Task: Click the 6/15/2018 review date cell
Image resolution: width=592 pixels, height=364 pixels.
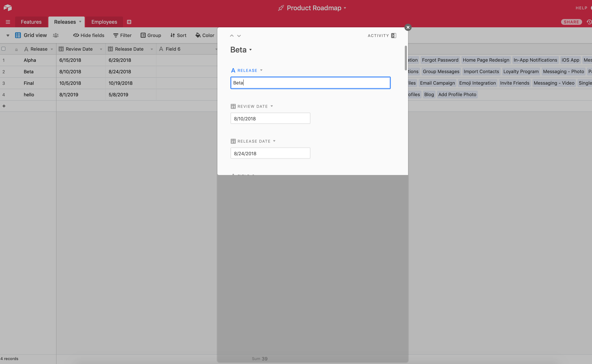Action: [x=81, y=60]
